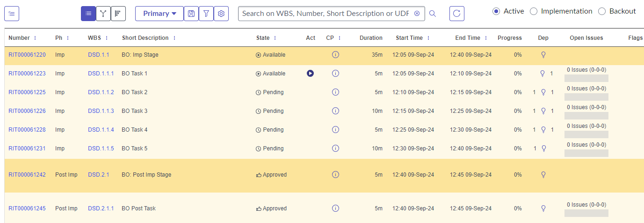The height and width of the screenshot is (223, 644).
Task: Open the Gantt chart view icon
Action: click(x=118, y=14)
